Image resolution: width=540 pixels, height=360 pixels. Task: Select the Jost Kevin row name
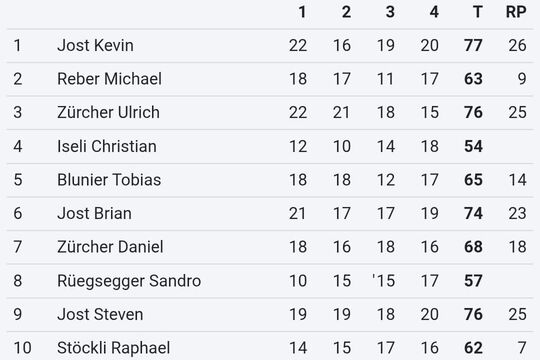click(95, 45)
